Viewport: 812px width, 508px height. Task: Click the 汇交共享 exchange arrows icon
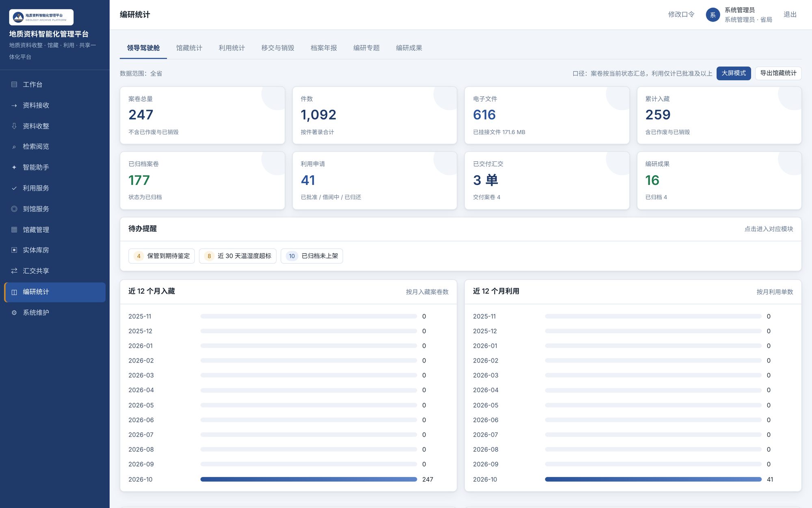[x=14, y=271]
